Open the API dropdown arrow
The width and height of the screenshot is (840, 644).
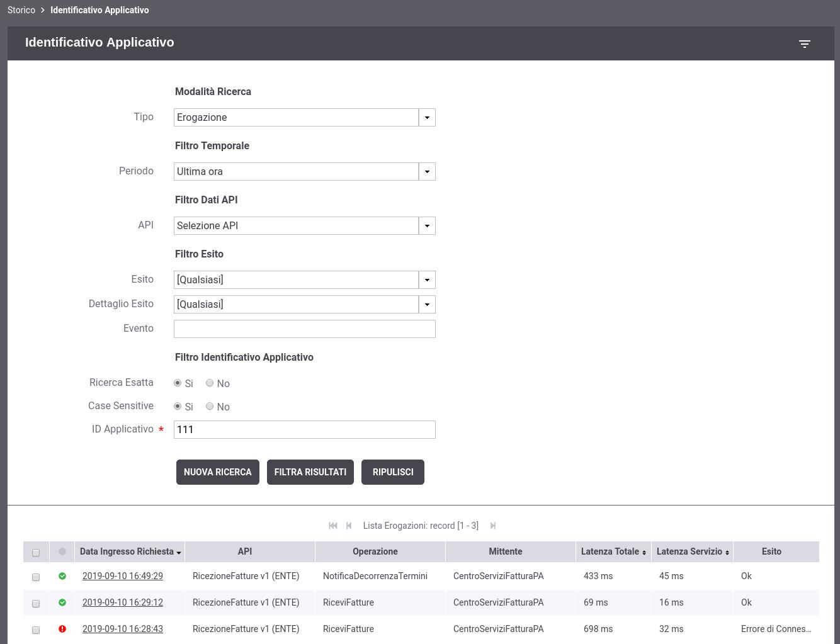point(427,225)
